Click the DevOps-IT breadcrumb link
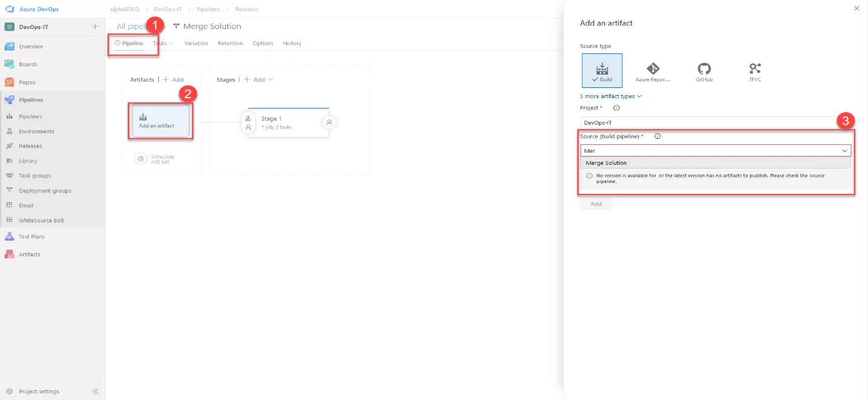This screenshot has width=868, height=400. click(x=168, y=10)
